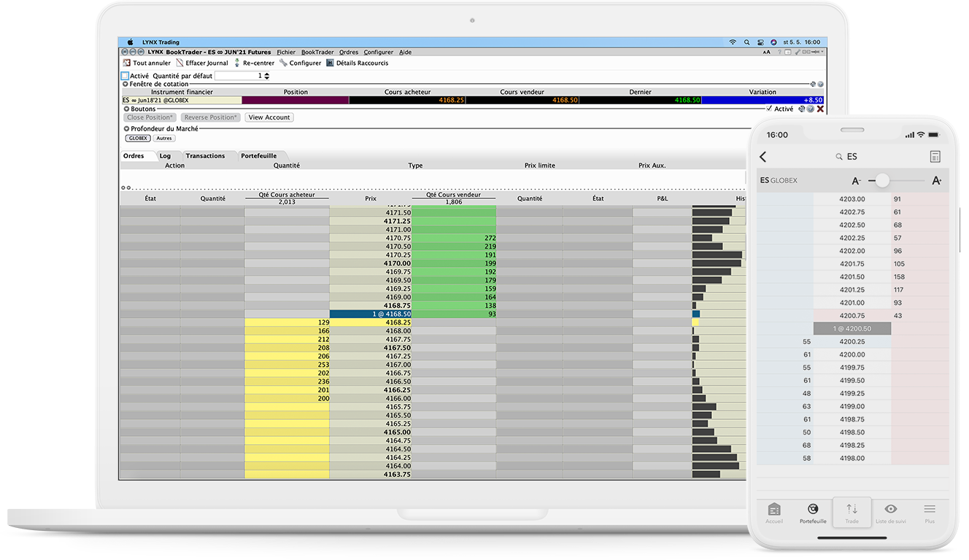
Task: Click the help icon on the Boutons row
Action: pos(810,109)
